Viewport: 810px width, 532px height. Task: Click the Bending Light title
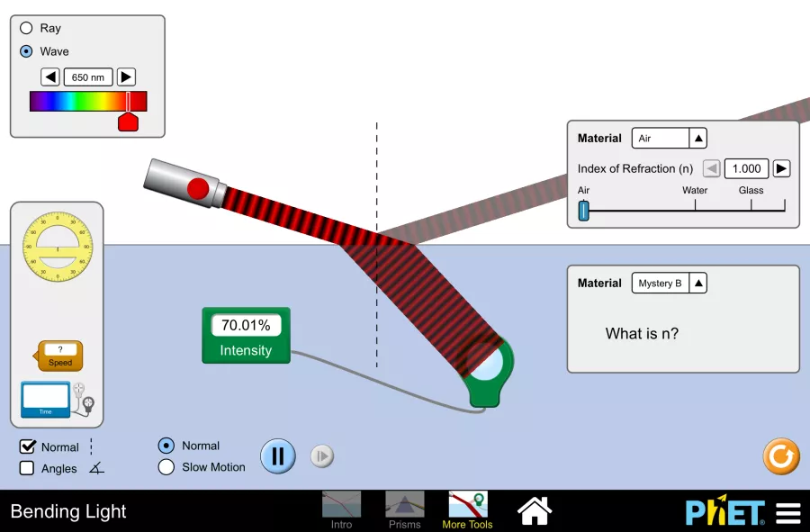click(x=68, y=511)
